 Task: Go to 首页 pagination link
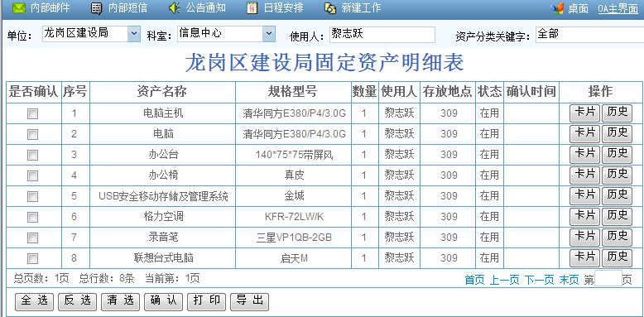pyautogui.click(x=474, y=280)
